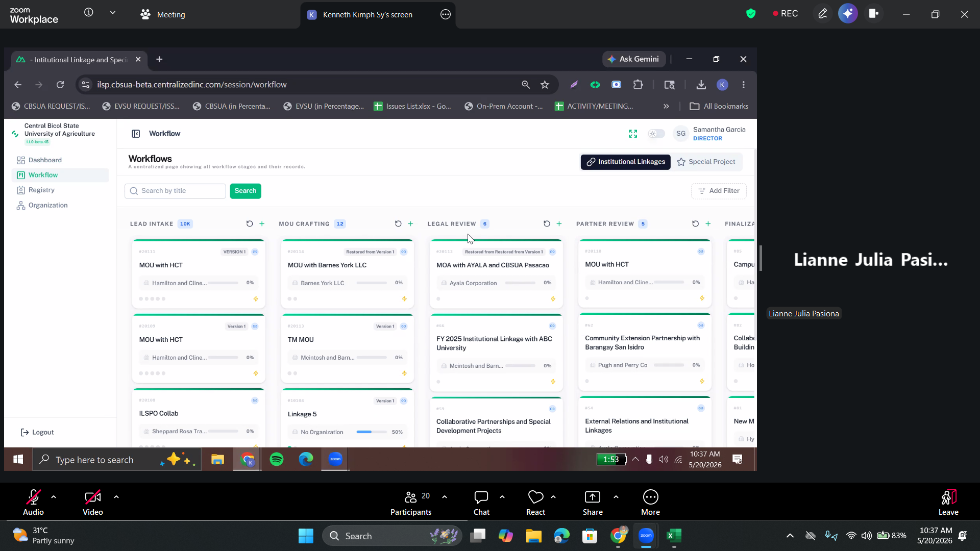Turn on camera with Video button
This screenshot has height=551, width=980.
point(93,503)
